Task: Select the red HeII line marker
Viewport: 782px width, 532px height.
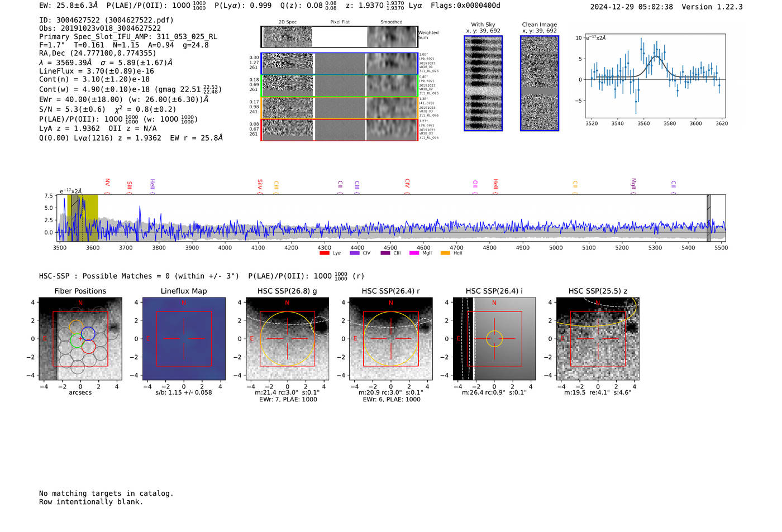Action: coord(495,186)
